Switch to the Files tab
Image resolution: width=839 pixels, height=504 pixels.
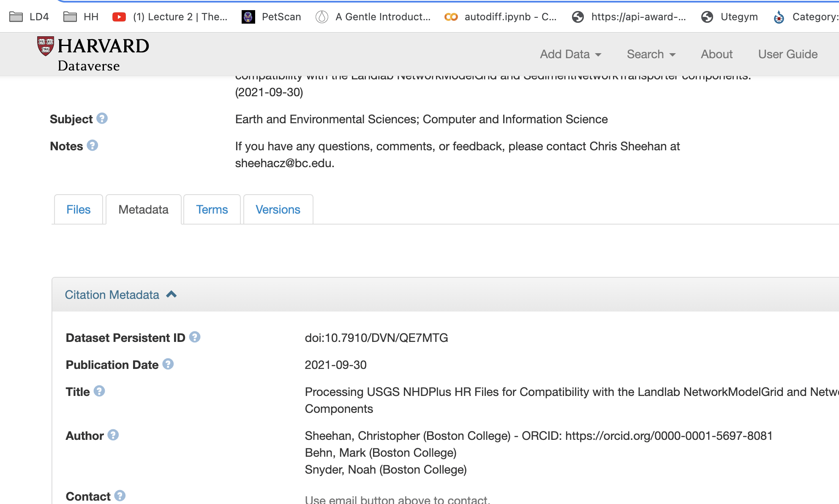click(78, 210)
